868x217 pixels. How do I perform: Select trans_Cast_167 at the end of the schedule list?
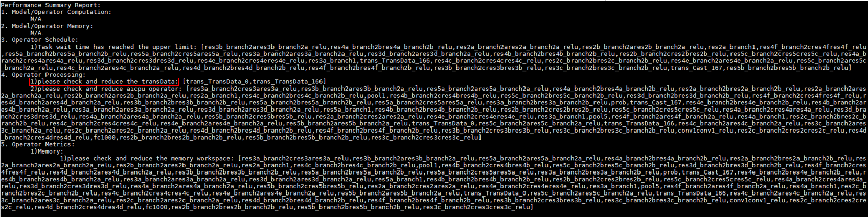[696, 68]
